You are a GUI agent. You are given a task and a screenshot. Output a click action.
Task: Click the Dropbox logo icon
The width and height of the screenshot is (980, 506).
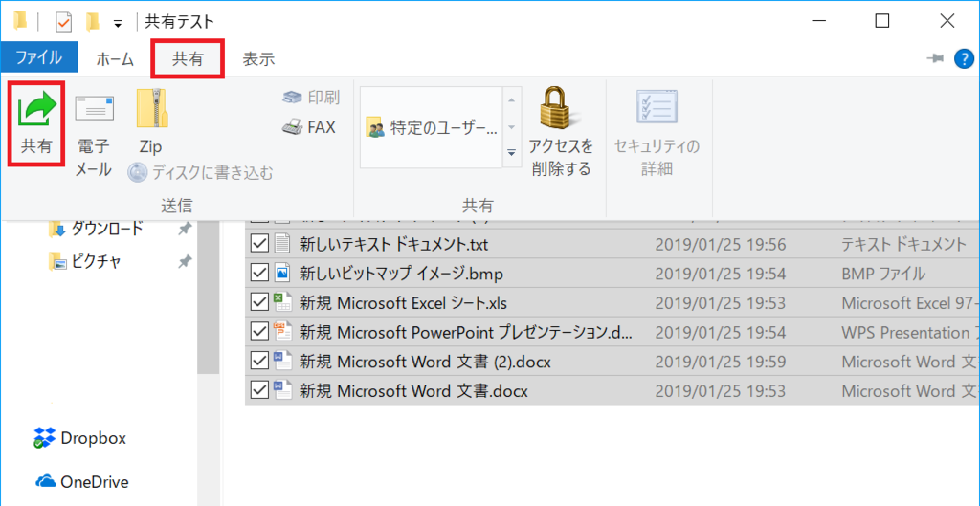(44, 438)
